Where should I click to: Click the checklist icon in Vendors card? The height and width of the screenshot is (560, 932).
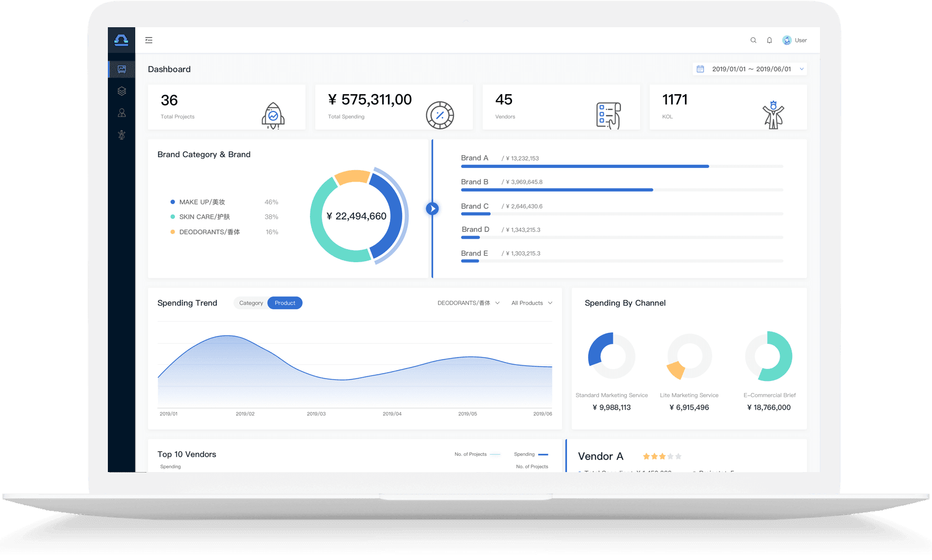(x=608, y=116)
